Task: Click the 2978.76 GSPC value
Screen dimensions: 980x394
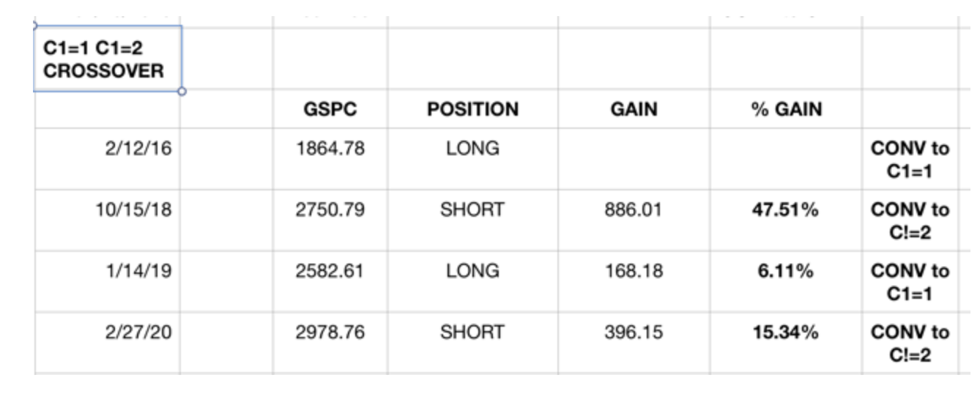Action: pos(330,332)
